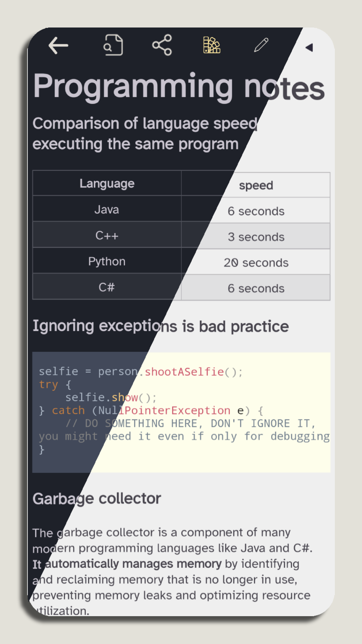
Task: Tap the Garbage collector heading
Action: 97,499
